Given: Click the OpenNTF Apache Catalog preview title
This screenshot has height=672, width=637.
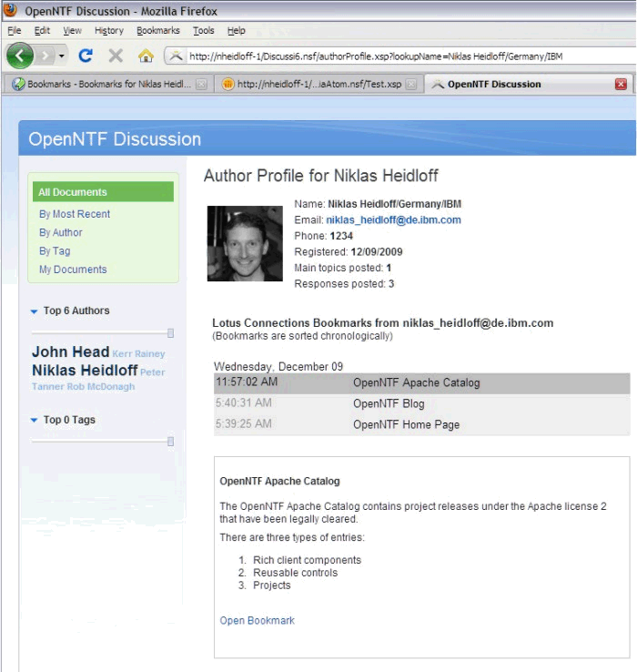Looking at the screenshot, I should click(279, 482).
